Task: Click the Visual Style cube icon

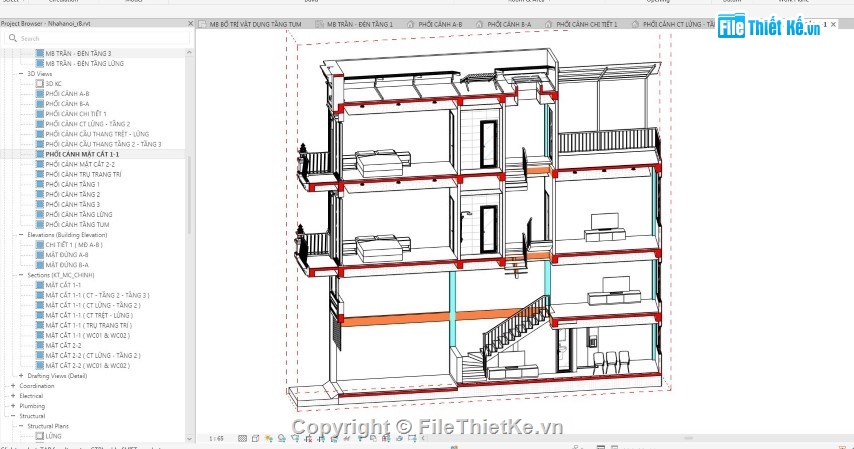Action: point(255,438)
